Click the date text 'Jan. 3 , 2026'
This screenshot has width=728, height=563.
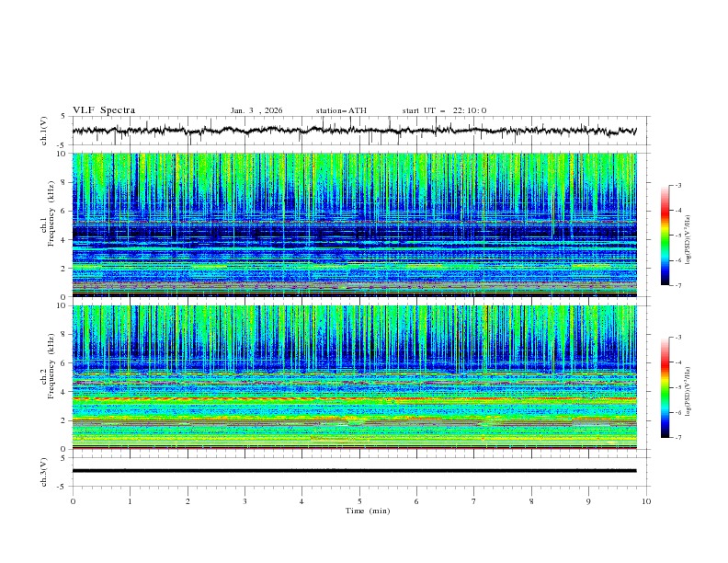256,110
